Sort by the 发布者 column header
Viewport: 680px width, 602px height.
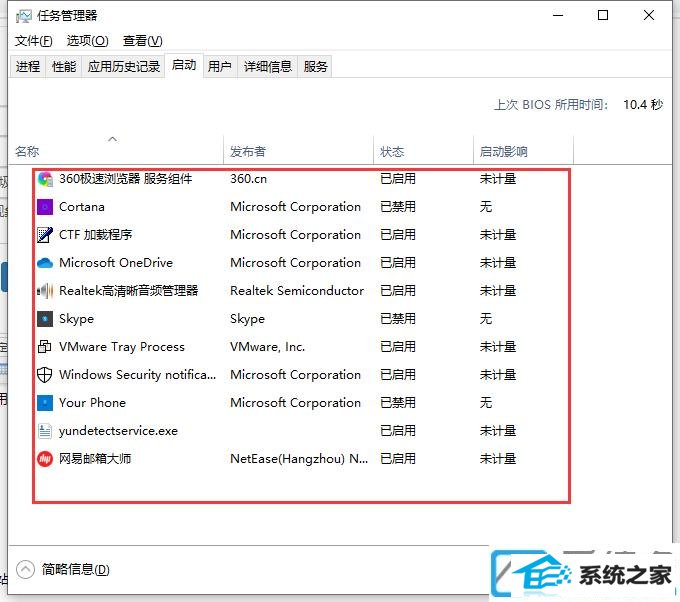point(298,150)
